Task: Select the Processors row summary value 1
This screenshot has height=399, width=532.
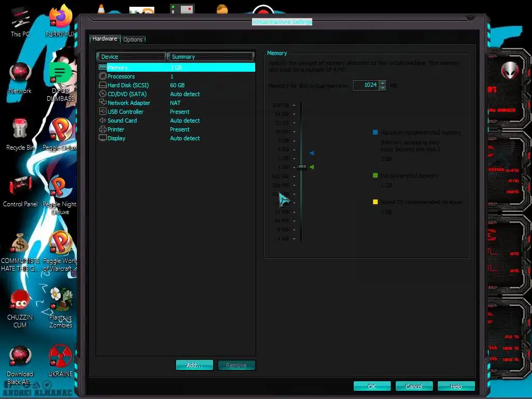Action: pos(171,76)
